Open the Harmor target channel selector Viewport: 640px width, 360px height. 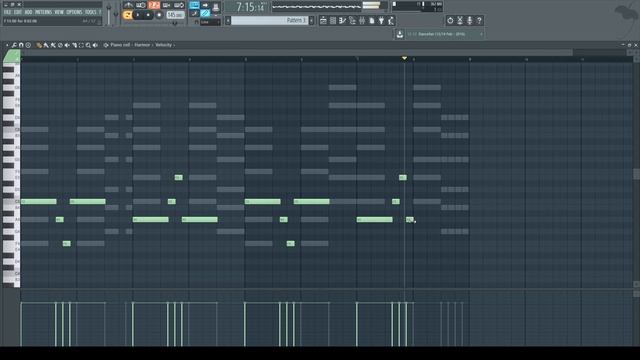click(x=142, y=45)
